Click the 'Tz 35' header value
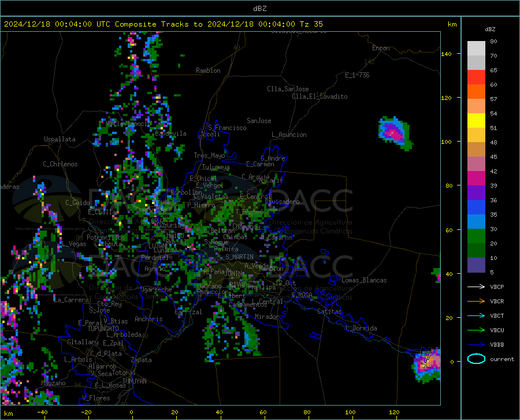 [311, 24]
